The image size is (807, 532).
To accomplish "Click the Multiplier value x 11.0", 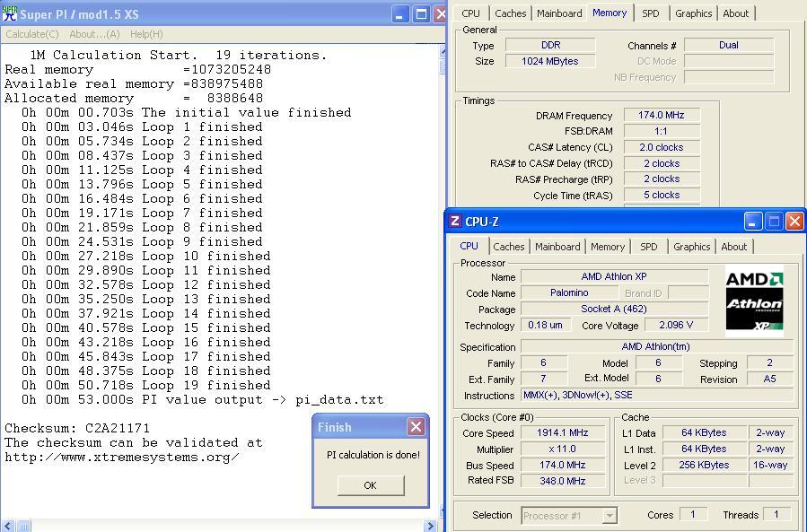I will 563,449.
